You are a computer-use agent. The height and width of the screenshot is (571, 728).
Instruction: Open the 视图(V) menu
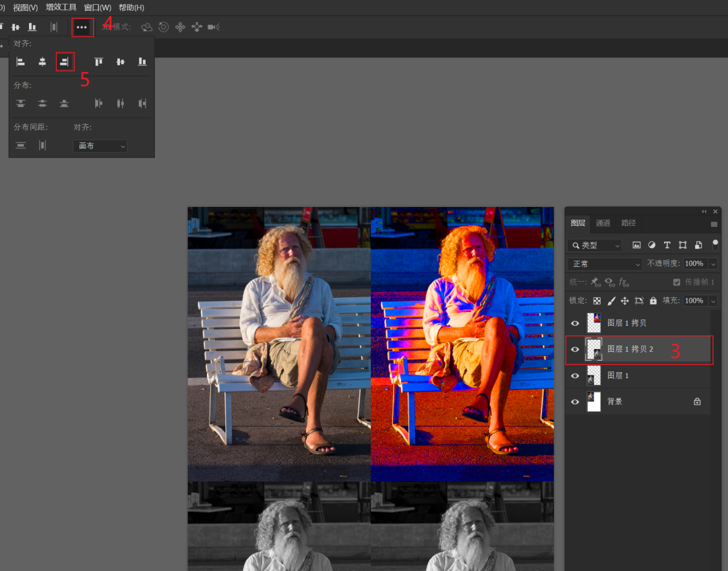pos(26,7)
